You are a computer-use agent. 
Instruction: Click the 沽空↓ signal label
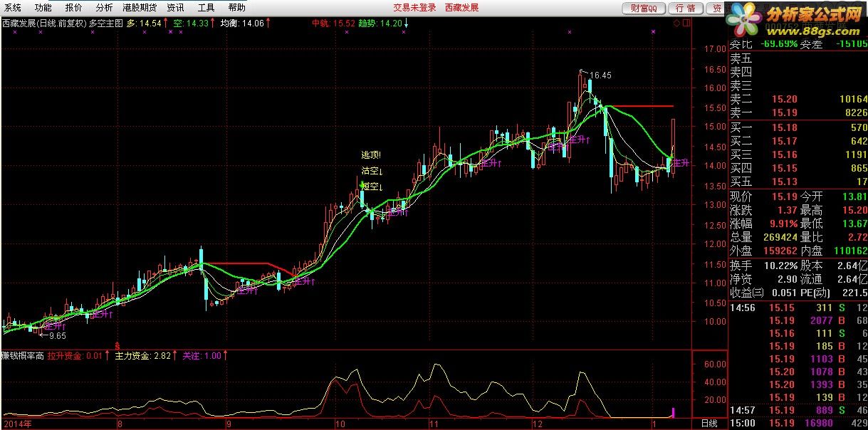(372, 171)
